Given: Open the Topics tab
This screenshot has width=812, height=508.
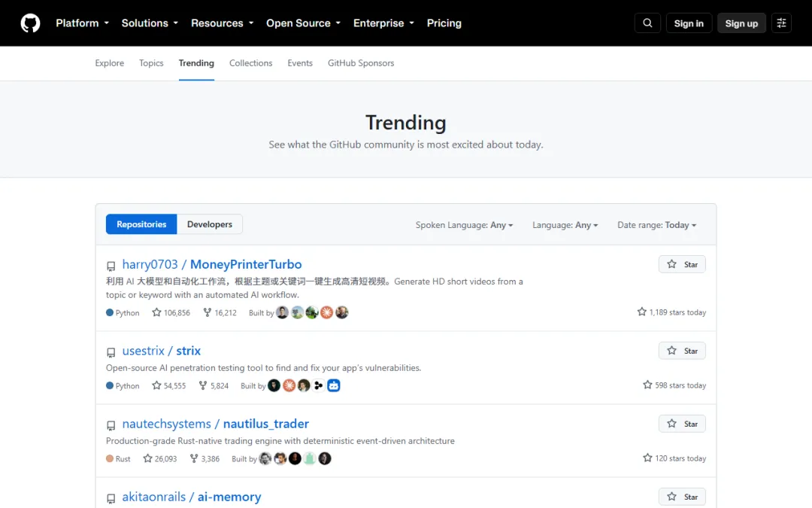Looking at the screenshot, I should [151, 63].
